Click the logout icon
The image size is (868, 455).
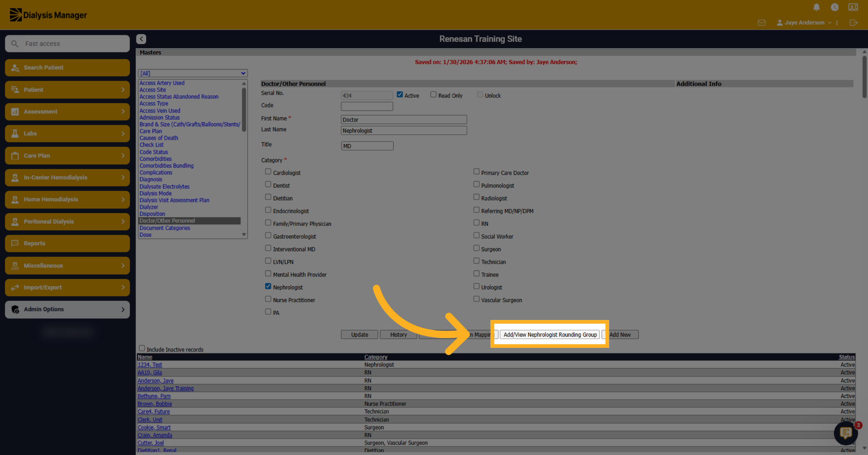point(854,23)
